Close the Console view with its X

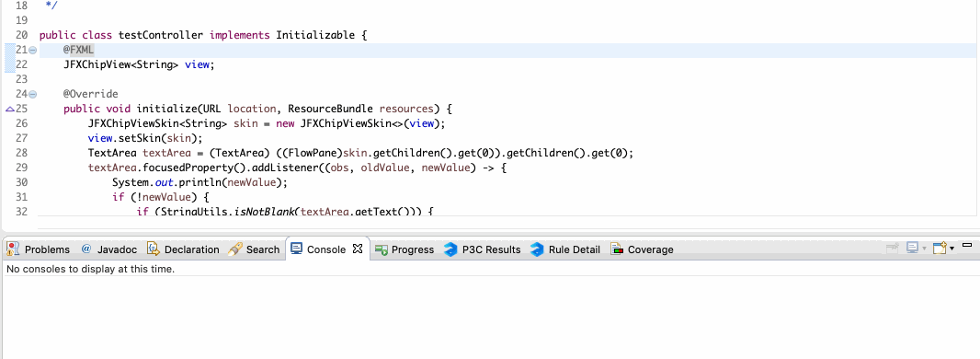358,249
